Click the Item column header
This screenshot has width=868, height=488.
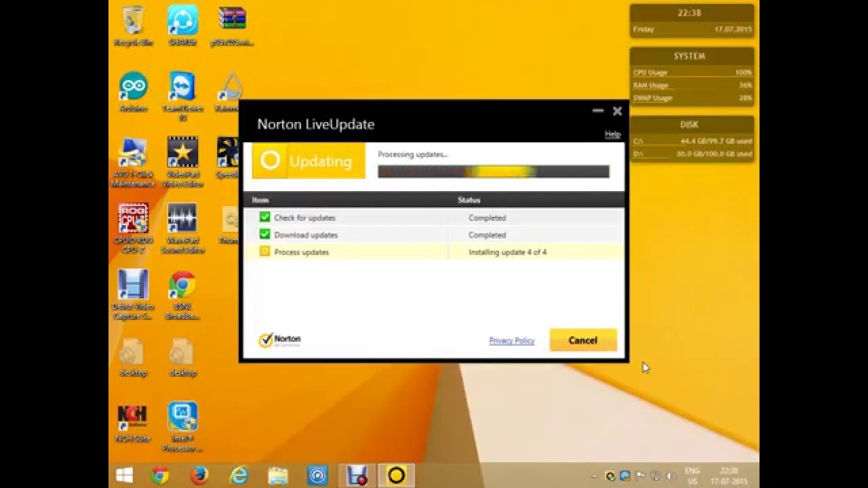pyautogui.click(x=260, y=200)
